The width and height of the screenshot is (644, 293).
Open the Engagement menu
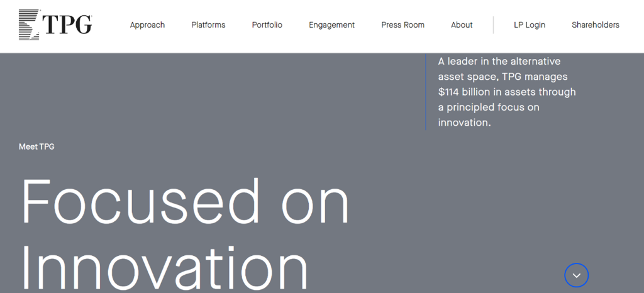tap(332, 25)
